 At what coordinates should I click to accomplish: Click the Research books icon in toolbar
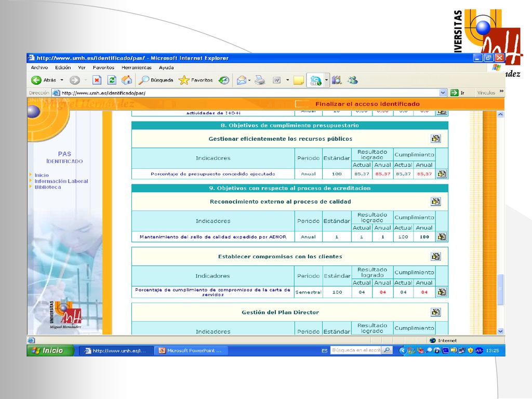click(x=337, y=80)
